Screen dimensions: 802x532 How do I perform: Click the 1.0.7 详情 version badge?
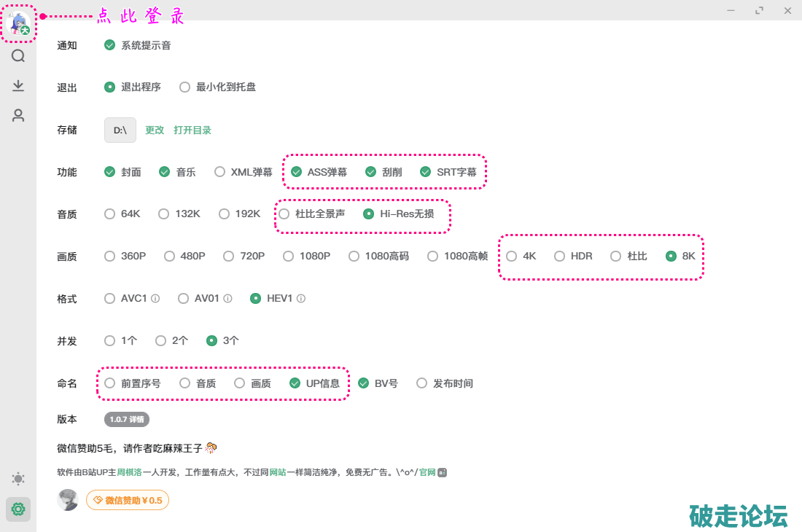pos(127,420)
